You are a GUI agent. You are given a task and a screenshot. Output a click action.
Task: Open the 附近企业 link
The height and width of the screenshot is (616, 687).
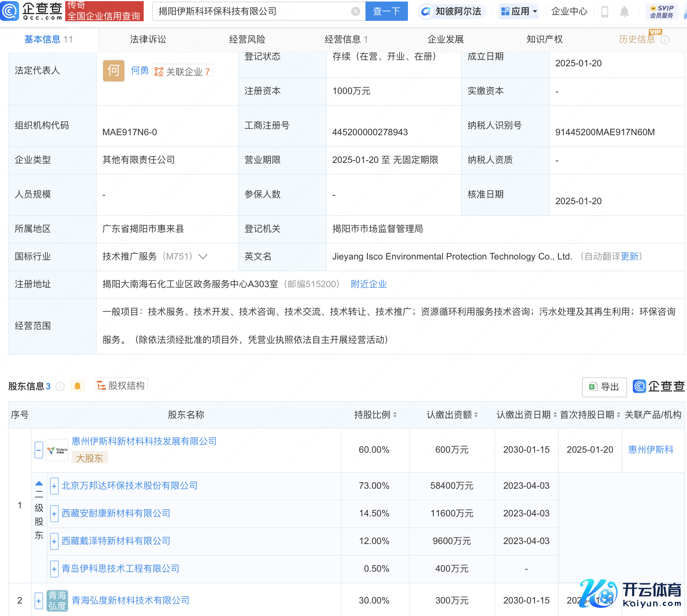pyautogui.click(x=369, y=284)
